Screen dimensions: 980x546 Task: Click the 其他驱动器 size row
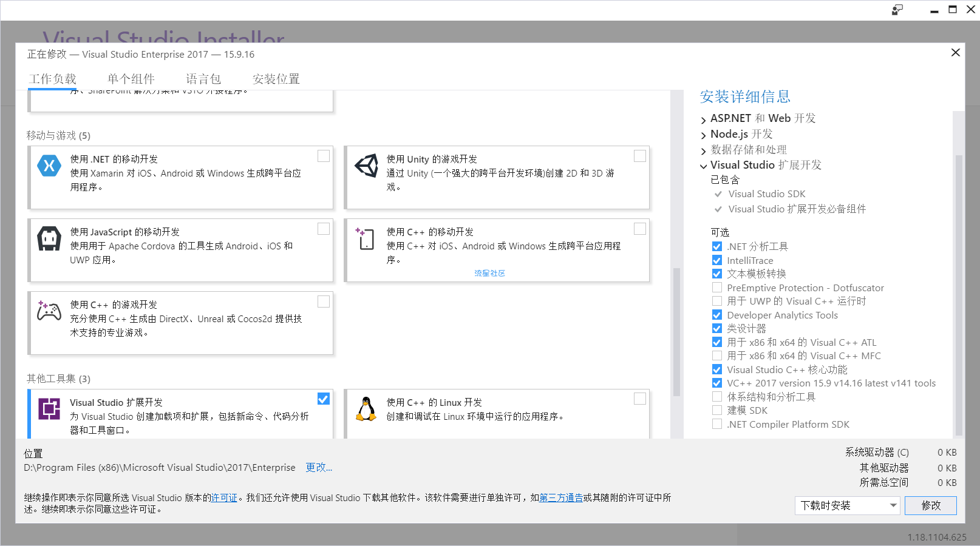click(x=908, y=468)
